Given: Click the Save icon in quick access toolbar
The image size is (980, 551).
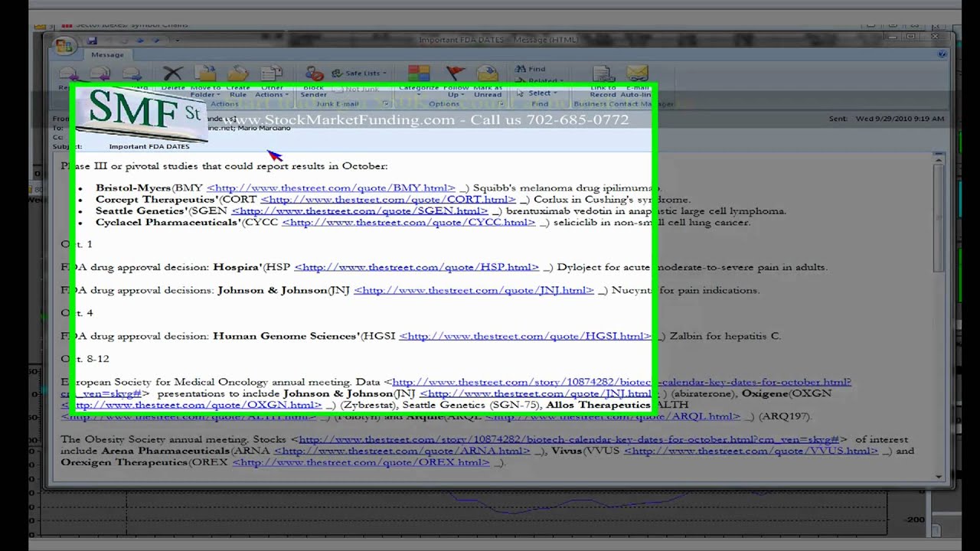Looking at the screenshot, I should 92,40.
